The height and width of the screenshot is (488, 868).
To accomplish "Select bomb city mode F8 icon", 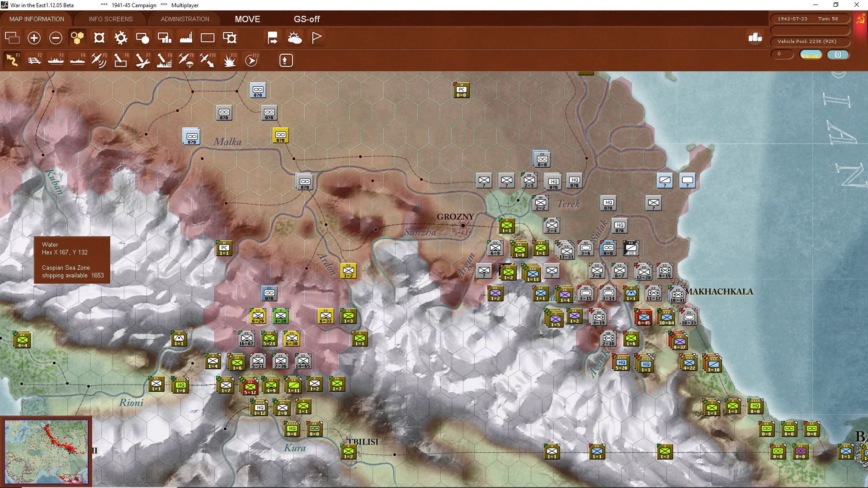I will [x=164, y=60].
